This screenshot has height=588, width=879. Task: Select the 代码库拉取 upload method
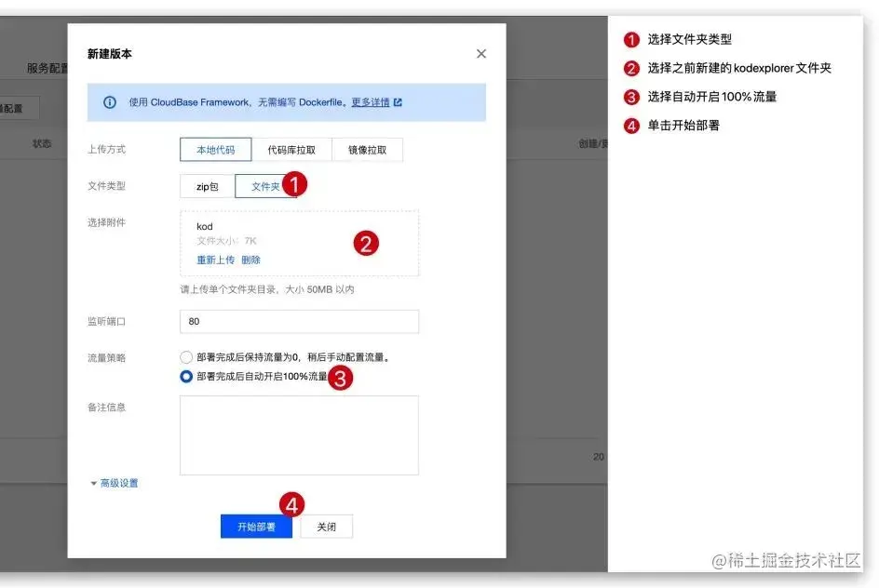click(x=291, y=150)
